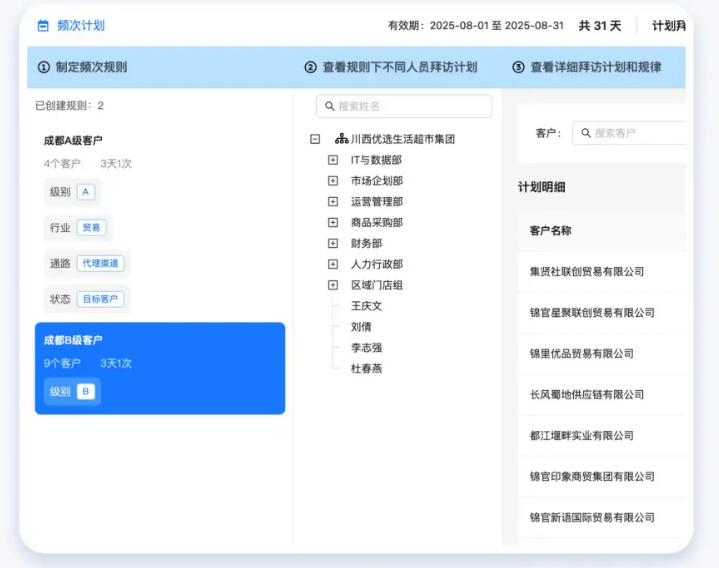This screenshot has height=568, width=719.
Task: Switch to step 2 查看规则下不同人员拜访计划
Action: (x=390, y=68)
